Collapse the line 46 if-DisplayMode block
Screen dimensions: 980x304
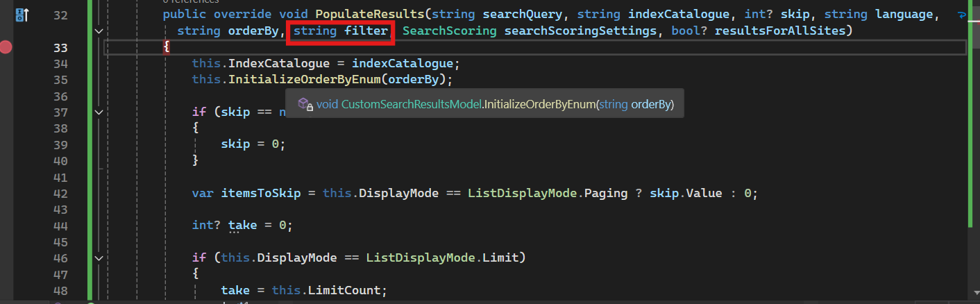click(x=99, y=257)
